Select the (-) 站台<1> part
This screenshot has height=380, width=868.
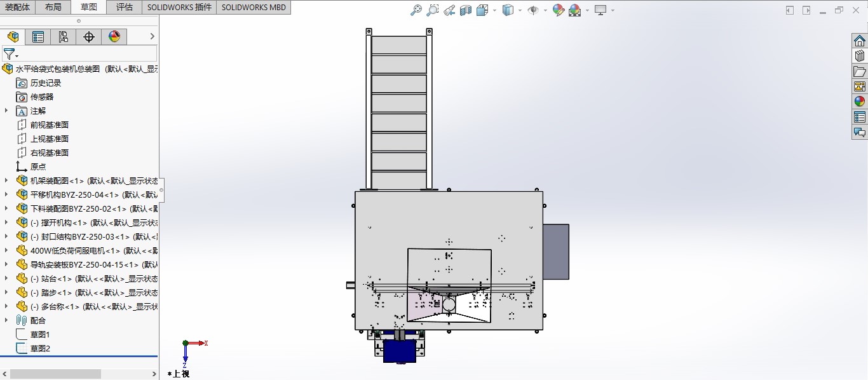(87, 278)
